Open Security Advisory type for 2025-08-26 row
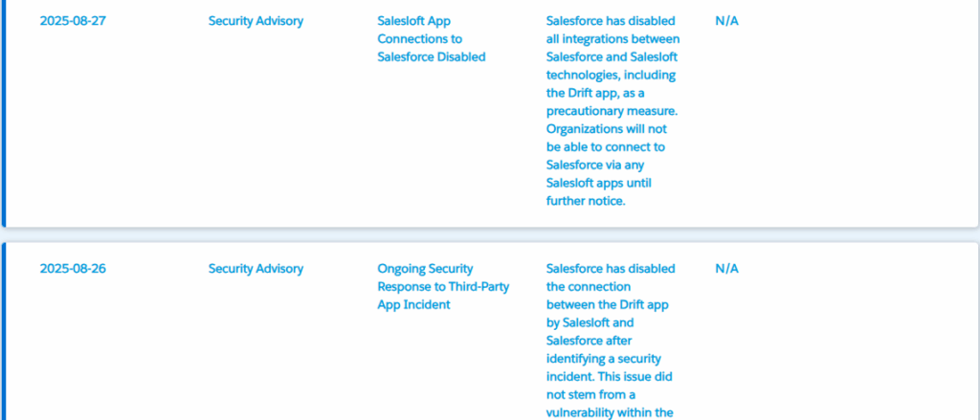The height and width of the screenshot is (420, 980). (x=256, y=269)
